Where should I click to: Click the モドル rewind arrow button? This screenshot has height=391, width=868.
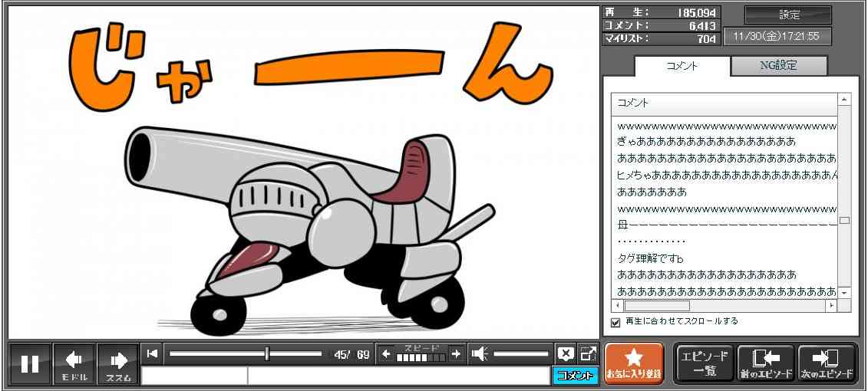point(74,363)
